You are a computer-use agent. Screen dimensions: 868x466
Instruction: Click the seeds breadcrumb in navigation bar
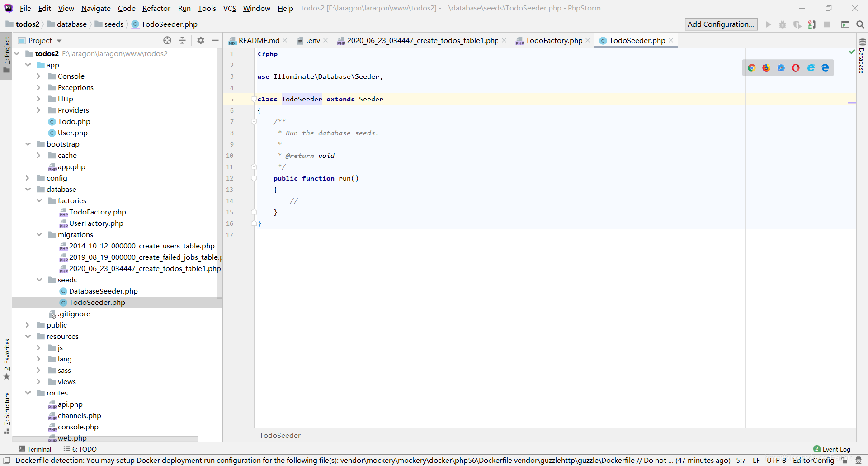tap(109, 24)
